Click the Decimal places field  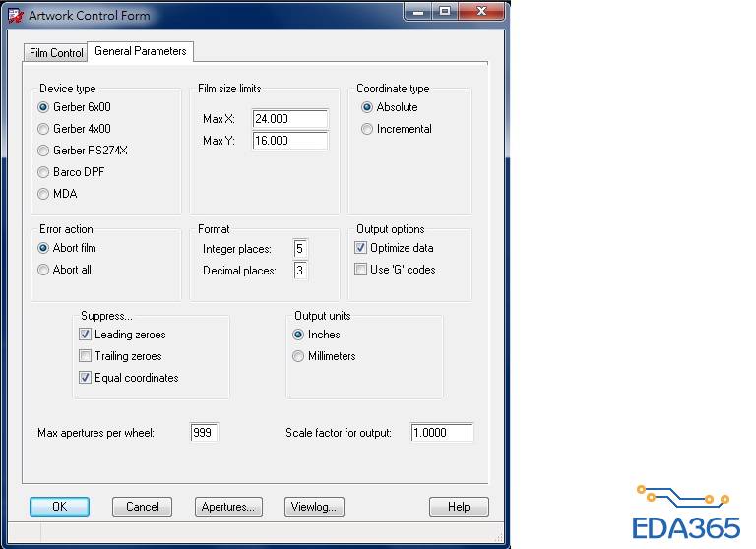coord(300,271)
